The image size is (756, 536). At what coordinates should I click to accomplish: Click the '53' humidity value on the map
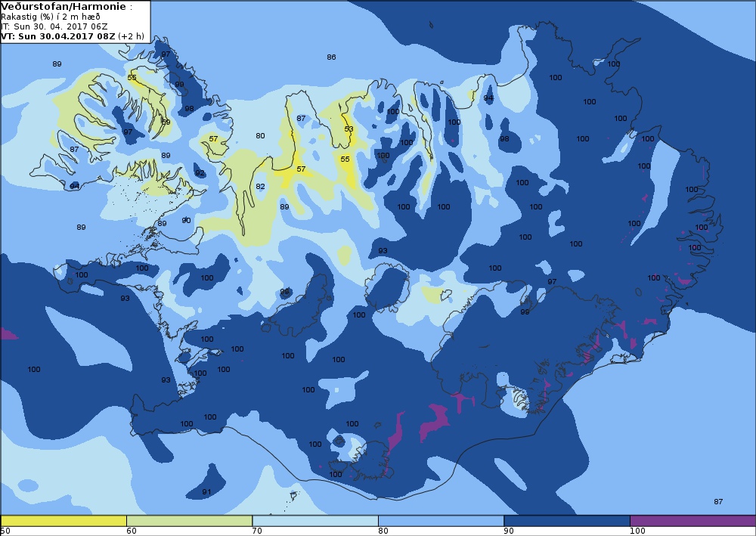pos(349,129)
